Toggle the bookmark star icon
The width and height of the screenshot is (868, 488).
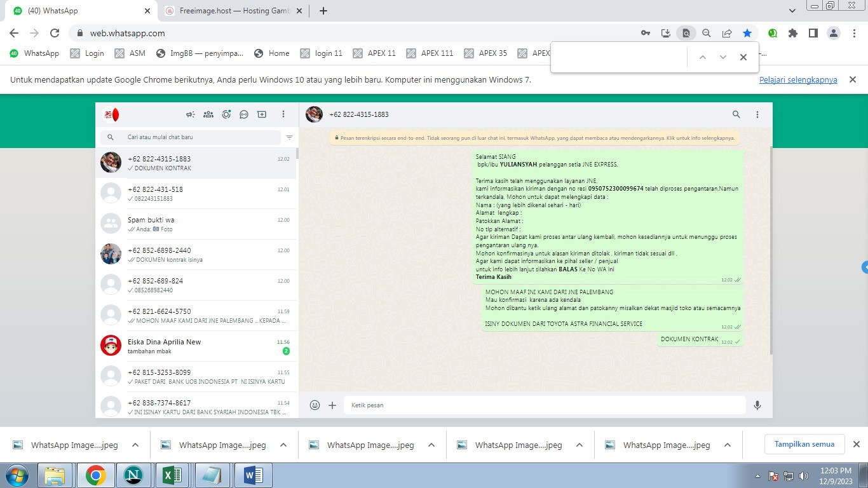pos(747,33)
